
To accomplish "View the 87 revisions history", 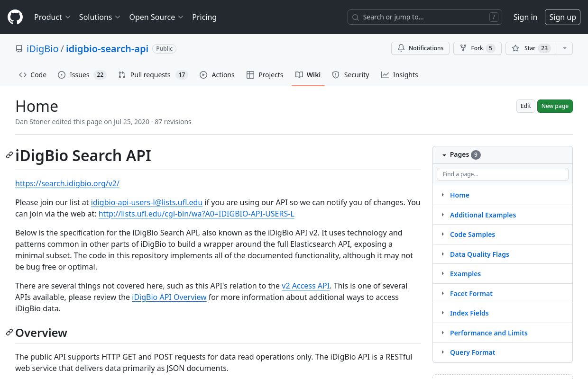I will [173, 122].
